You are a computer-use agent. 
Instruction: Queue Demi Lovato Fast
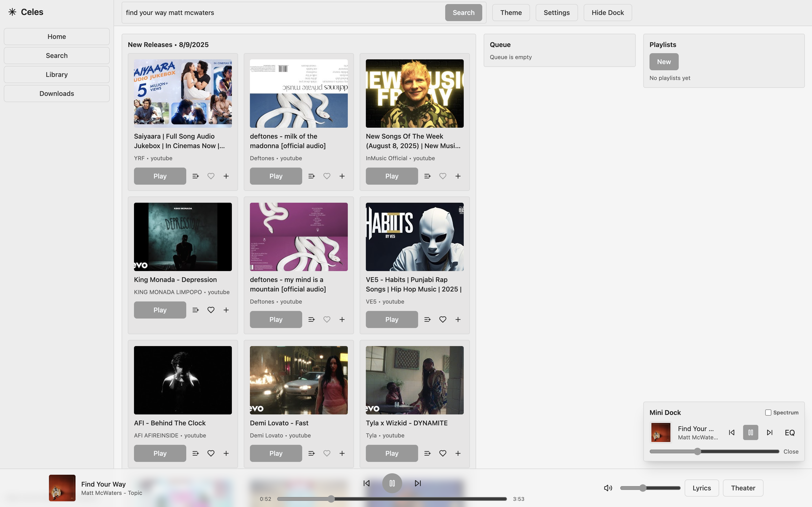311,453
